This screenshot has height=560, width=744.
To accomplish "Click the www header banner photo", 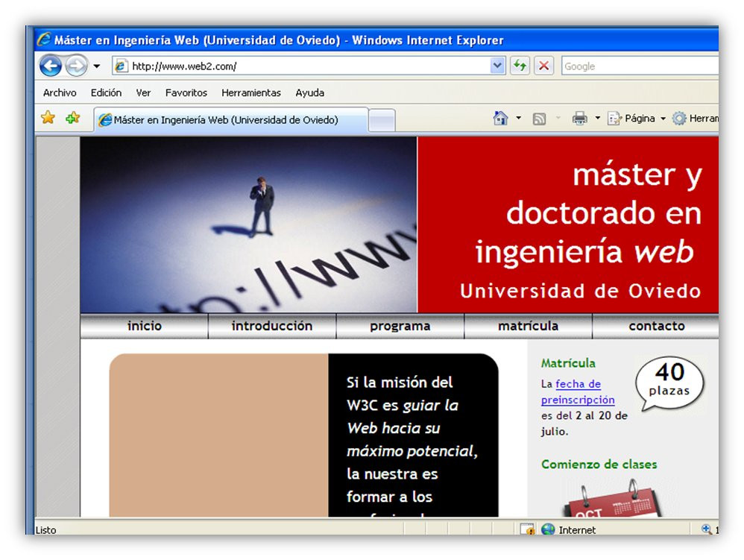I will point(249,224).
